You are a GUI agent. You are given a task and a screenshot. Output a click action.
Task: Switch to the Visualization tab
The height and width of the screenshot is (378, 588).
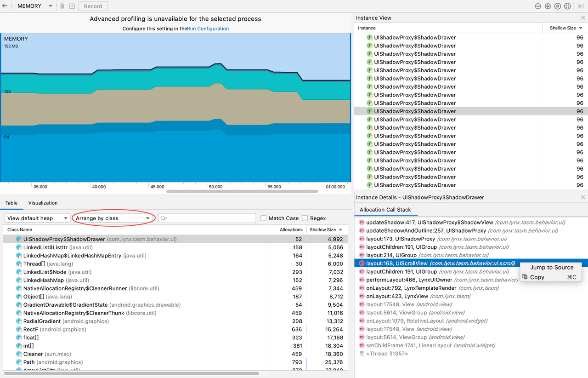[x=43, y=203]
